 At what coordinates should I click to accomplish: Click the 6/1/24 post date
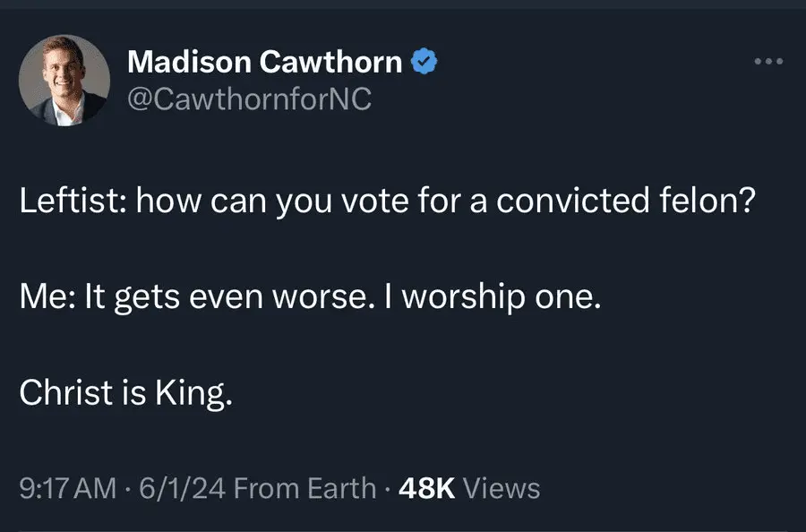[x=179, y=488]
